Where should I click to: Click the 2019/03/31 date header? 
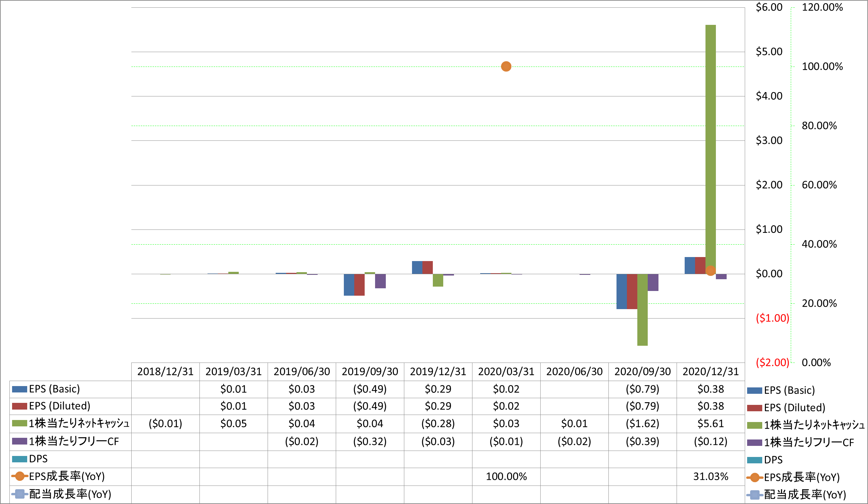tap(233, 372)
